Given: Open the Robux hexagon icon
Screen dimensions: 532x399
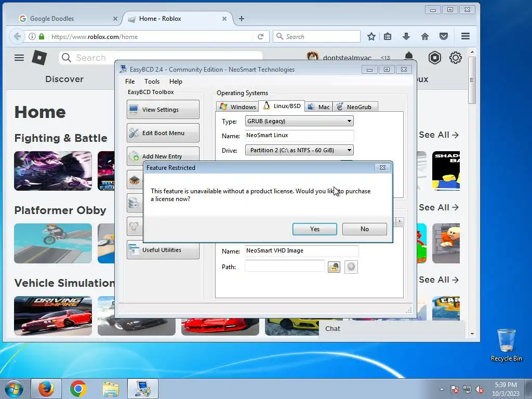Looking at the screenshot, I should point(435,58).
